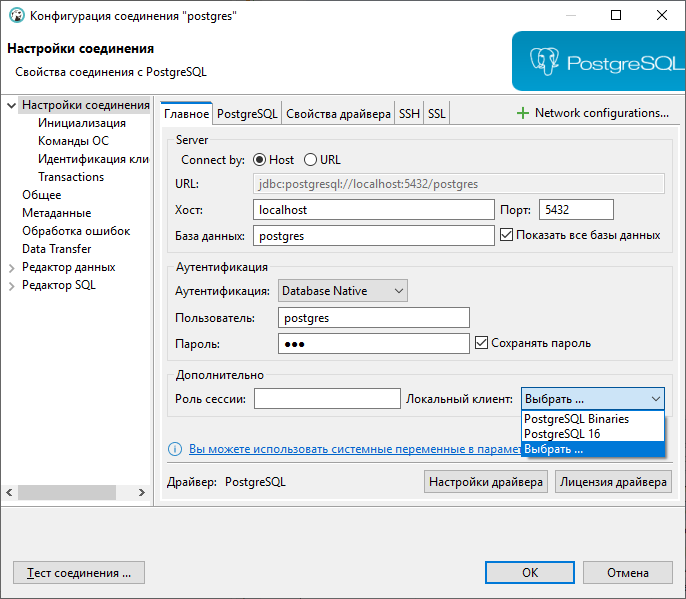
Task: Click the info icon beside system variables link
Action: click(x=175, y=449)
